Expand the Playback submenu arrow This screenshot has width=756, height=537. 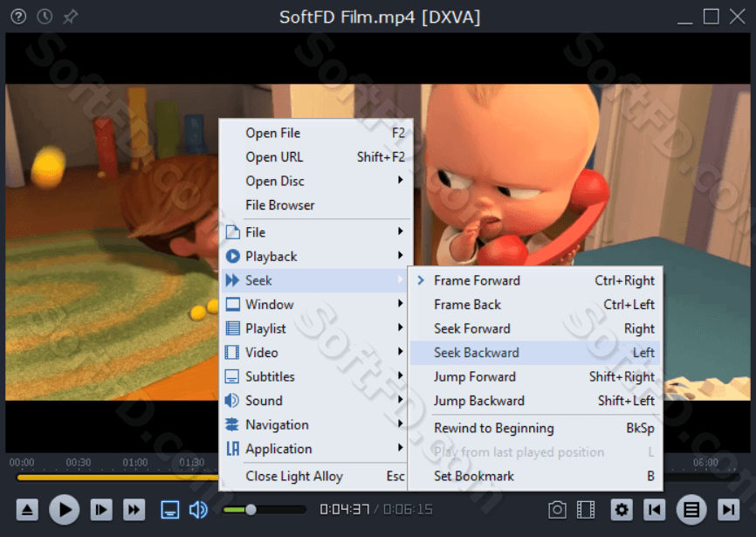(x=400, y=255)
